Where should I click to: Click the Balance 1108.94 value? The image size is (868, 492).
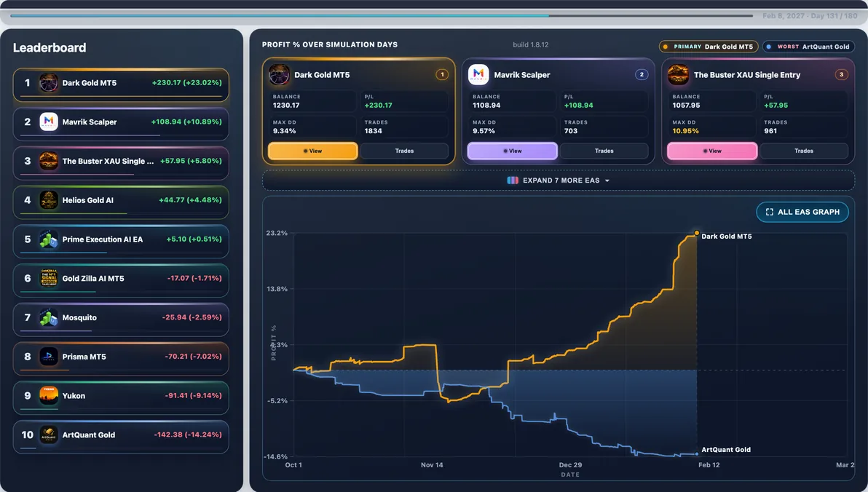tap(486, 105)
